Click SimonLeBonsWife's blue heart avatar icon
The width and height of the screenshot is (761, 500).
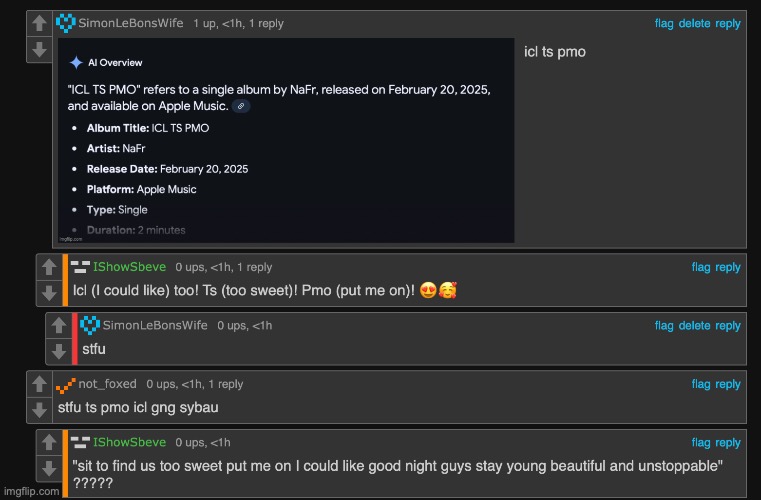tap(65, 22)
